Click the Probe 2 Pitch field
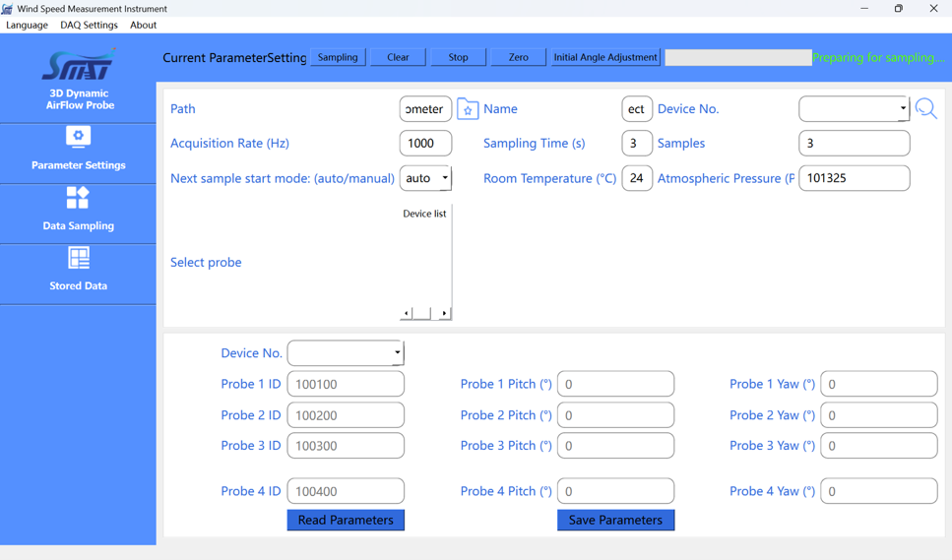The width and height of the screenshot is (952, 560). click(615, 415)
